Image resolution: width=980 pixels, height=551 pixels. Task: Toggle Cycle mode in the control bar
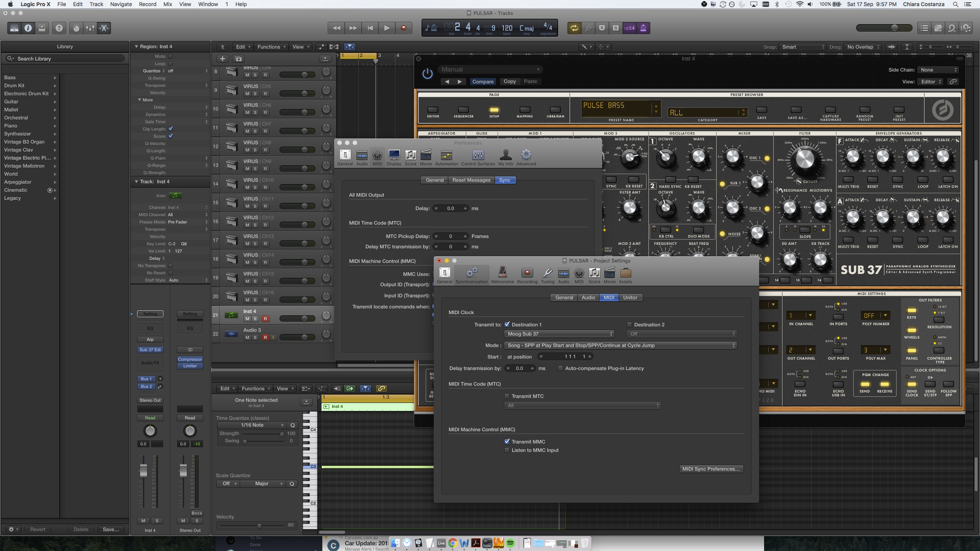[574, 28]
